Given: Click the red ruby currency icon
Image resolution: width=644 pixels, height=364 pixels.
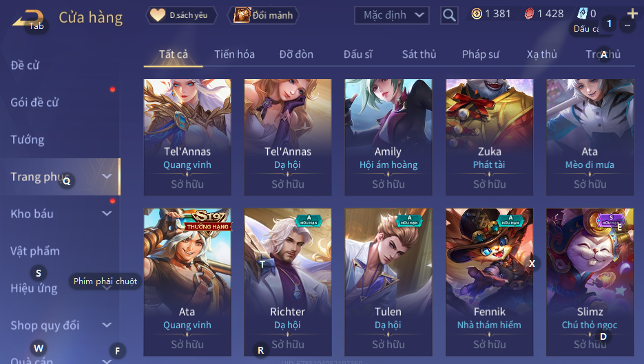Looking at the screenshot, I should [x=529, y=14].
